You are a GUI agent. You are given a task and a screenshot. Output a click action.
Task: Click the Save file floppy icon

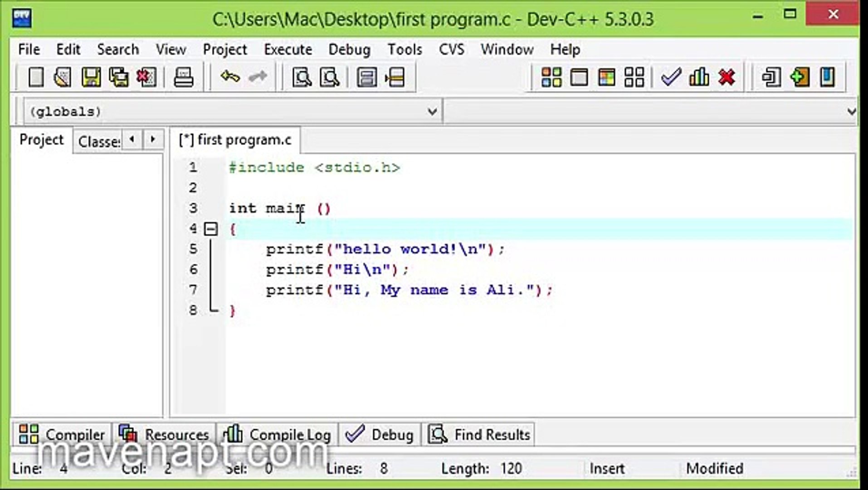91,77
